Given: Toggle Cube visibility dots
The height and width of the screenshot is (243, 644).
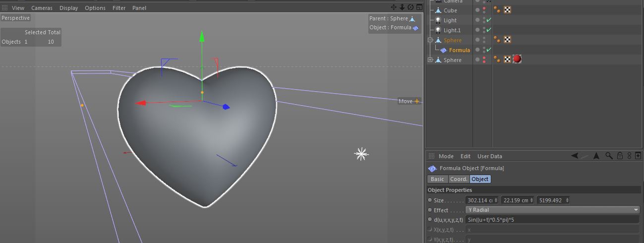Looking at the screenshot, I should (484, 10).
